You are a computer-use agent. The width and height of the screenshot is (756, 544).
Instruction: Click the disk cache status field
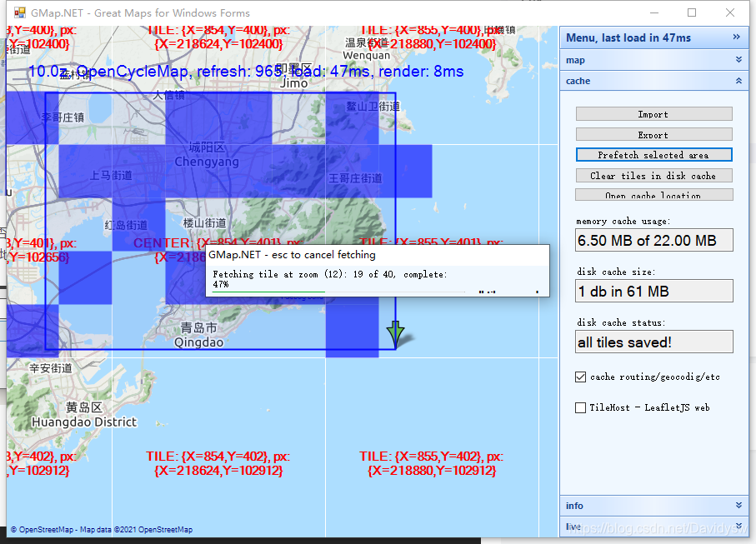point(653,342)
